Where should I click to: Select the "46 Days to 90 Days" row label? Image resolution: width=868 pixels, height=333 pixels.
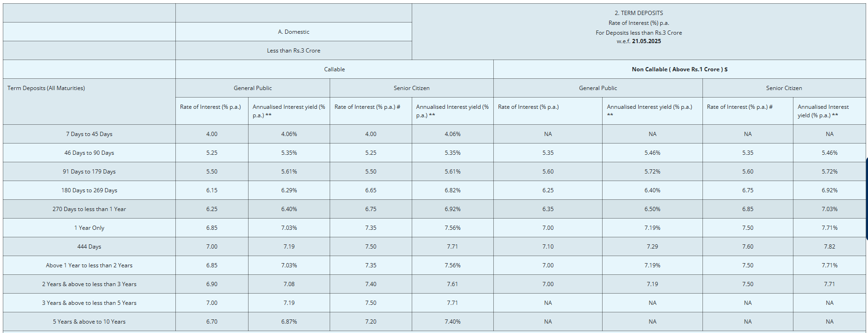point(89,153)
